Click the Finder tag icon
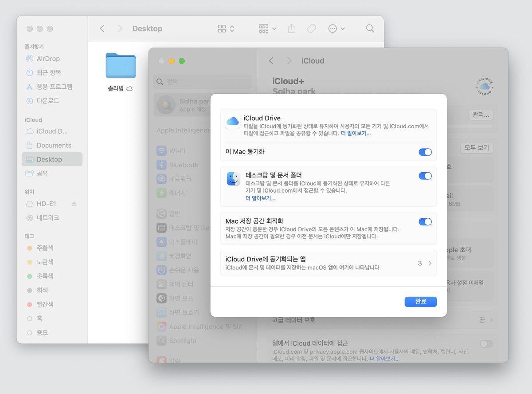The height and width of the screenshot is (394, 532). click(x=311, y=28)
